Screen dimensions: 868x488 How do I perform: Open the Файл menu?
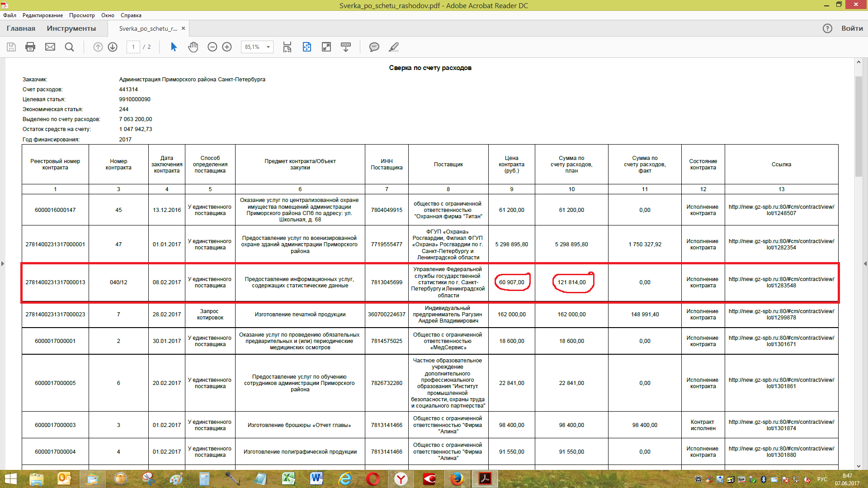coord(9,15)
